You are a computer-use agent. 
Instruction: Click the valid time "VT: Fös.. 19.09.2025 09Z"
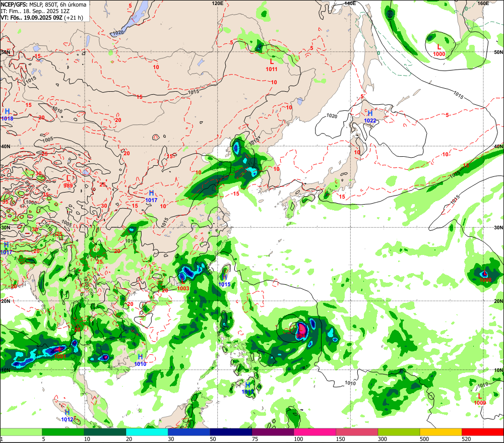coord(31,17)
